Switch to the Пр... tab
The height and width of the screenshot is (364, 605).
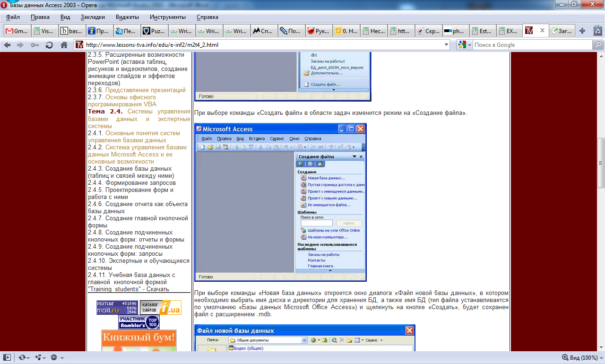(99, 31)
